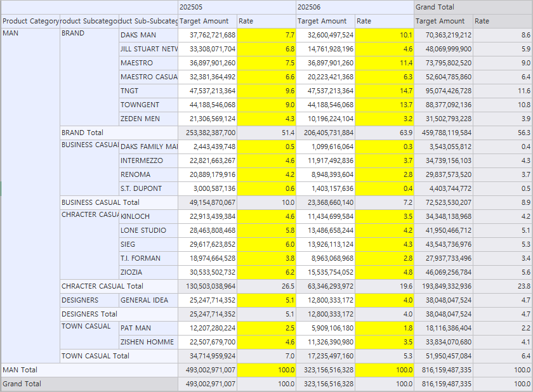The image size is (533, 392).
Task: Select the 202506 period column header
Action: click(355, 7)
